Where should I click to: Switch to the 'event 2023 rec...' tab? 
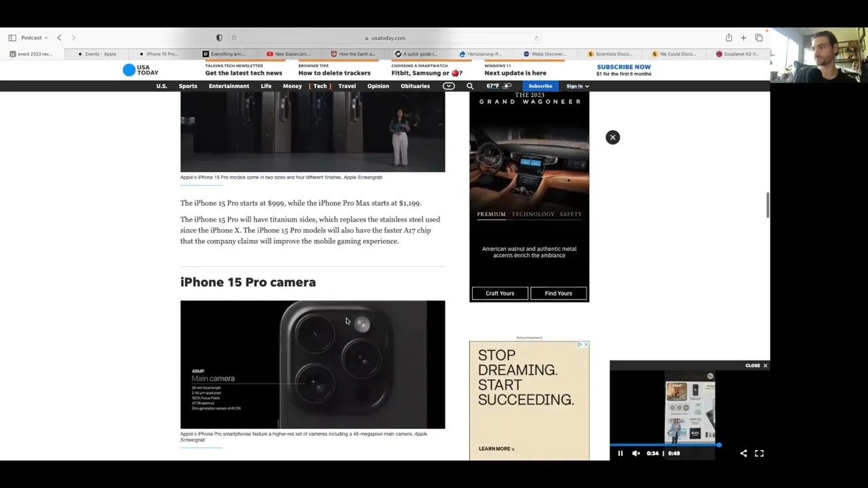33,54
